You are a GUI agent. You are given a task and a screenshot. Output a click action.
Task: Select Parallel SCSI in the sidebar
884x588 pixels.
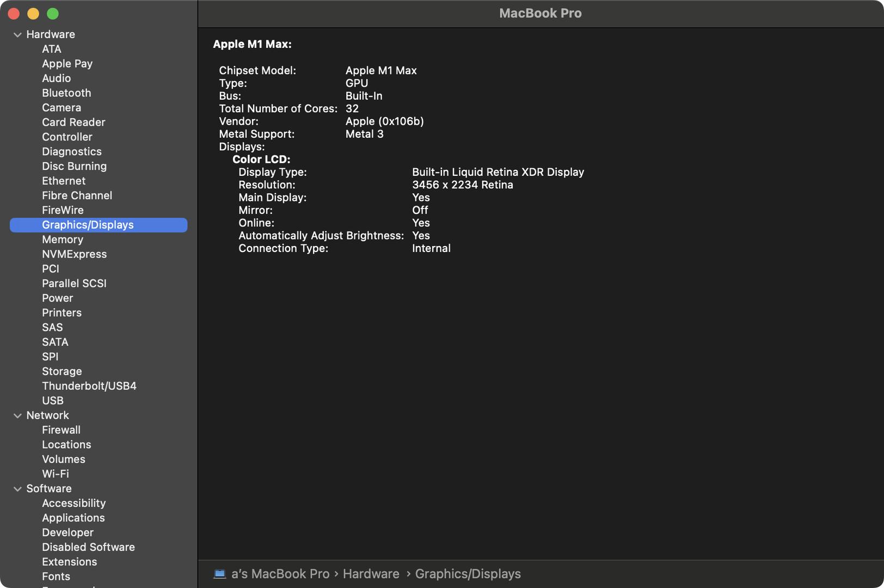[x=74, y=284]
